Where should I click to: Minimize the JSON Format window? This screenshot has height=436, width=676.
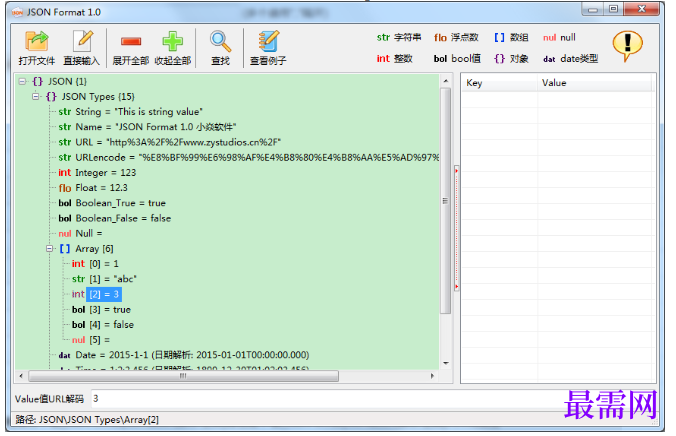593,9
